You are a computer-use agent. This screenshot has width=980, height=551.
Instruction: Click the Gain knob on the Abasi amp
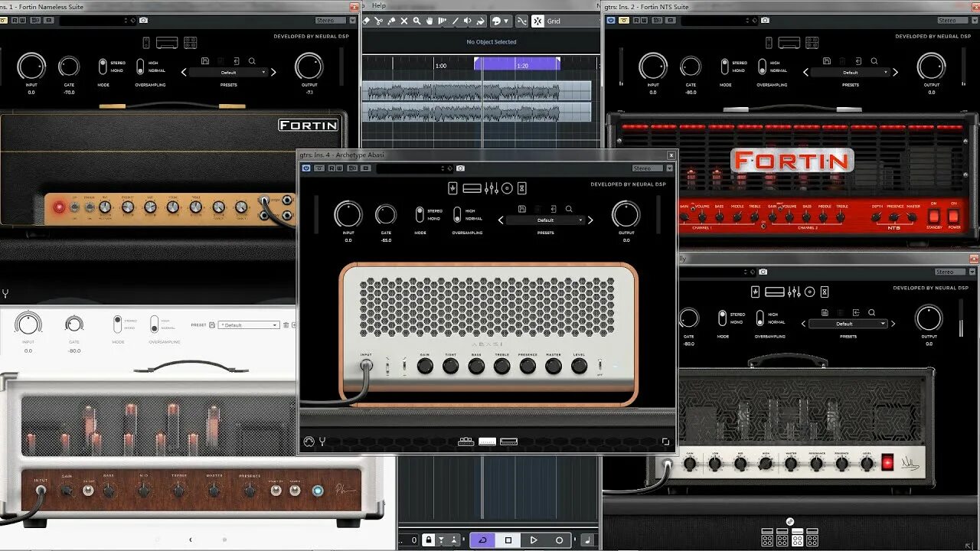(x=425, y=367)
